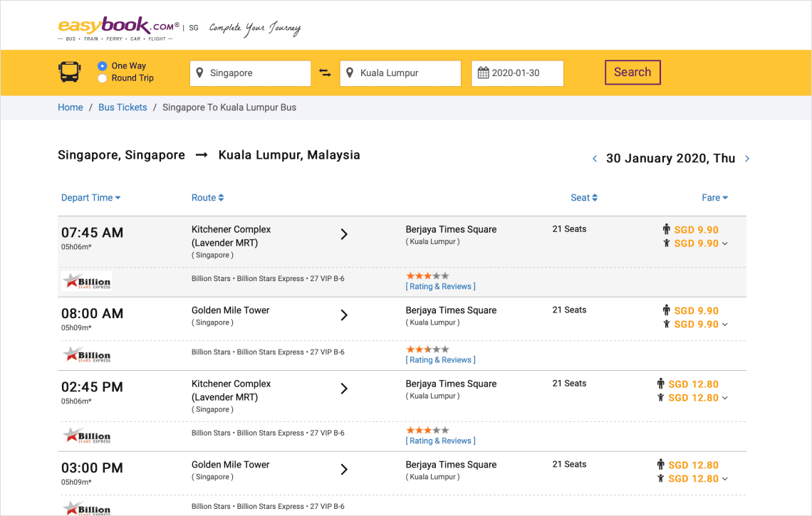Click the 03:00 PM departure time
This screenshot has height=516, width=812.
(92, 468)
